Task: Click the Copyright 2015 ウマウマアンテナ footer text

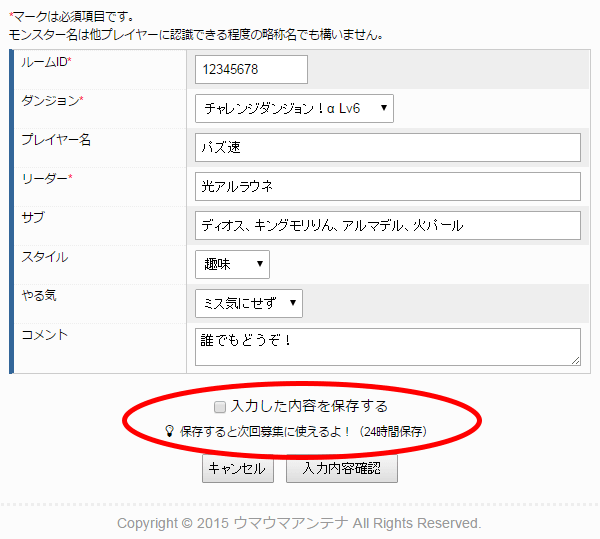Action: [x=299, y=523]
